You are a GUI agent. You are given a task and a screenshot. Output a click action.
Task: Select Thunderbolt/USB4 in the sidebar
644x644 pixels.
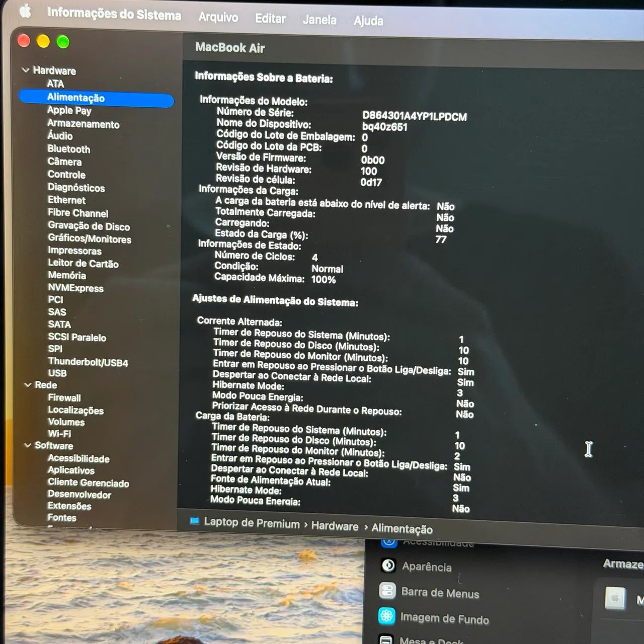(88, 362)
